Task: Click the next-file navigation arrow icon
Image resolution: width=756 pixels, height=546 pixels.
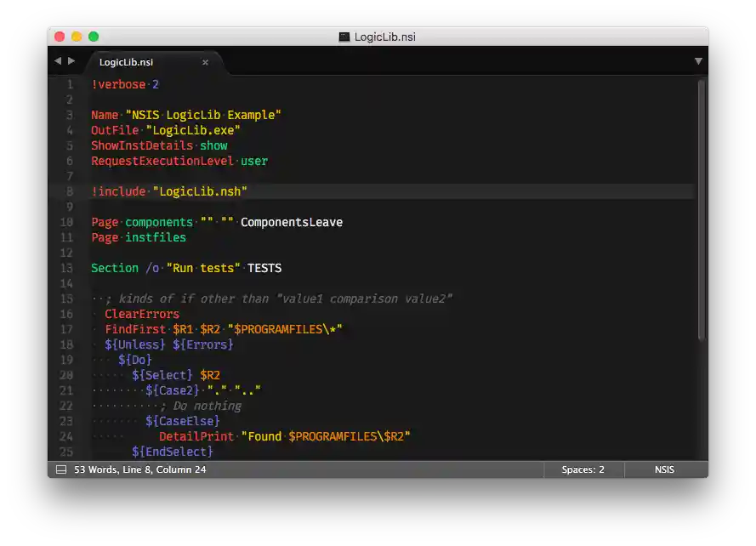Action: pyautogui.click(x=71, y=60)
